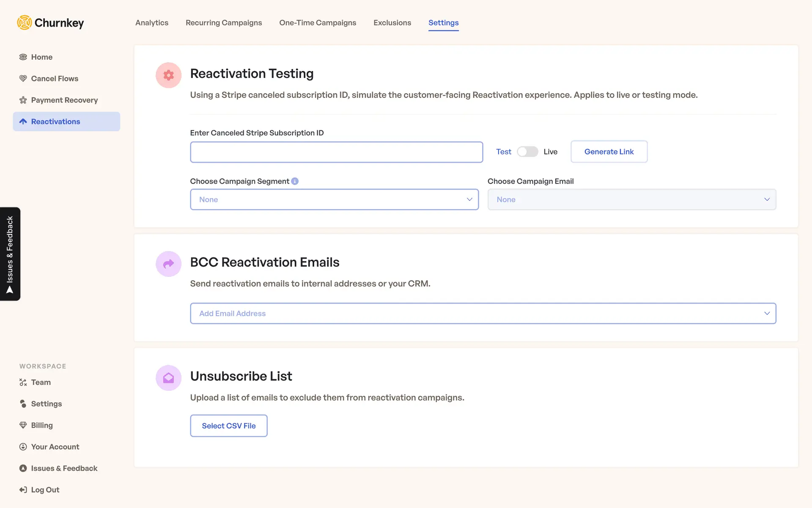Expand Choose Campaign Segment dropdown
The width and height of the screenshot is (812, 508).
(x=334, y=199)
